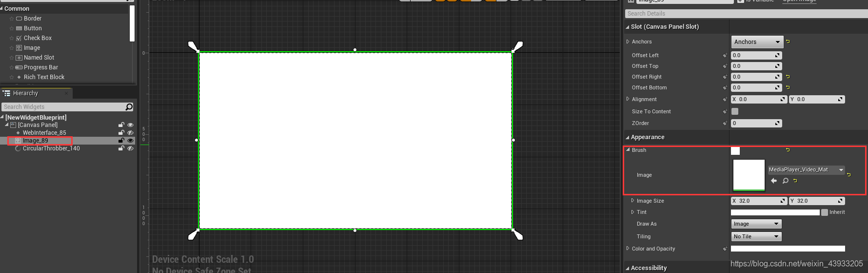Show the hidden WebInterface_85 widget
Screen dimensions: 868x273
coord(130,133)
